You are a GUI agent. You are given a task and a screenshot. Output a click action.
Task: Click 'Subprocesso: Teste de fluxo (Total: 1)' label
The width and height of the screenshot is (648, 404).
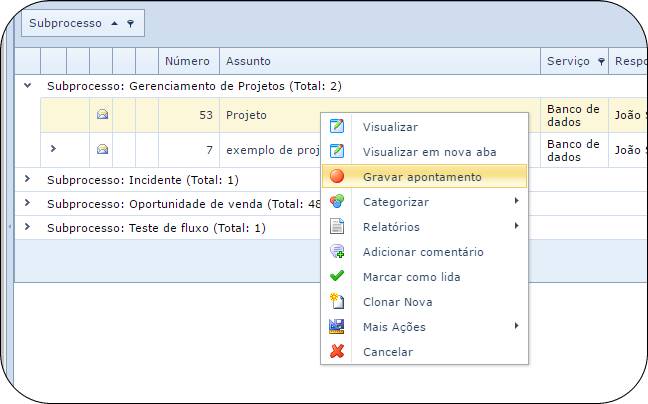[x=156, y=228]
